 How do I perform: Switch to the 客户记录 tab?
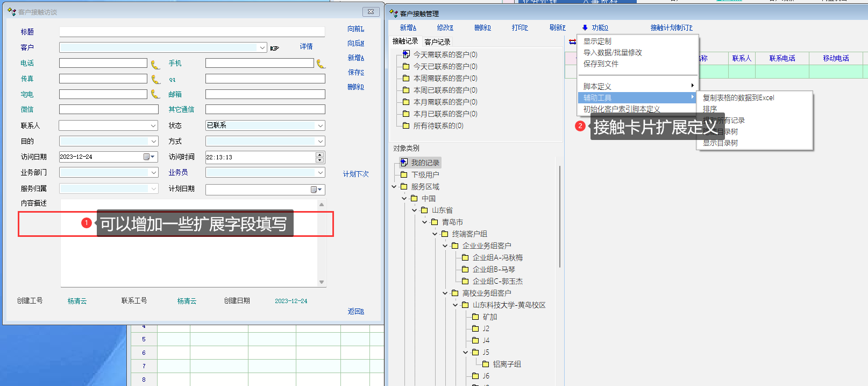click(437, 42)
